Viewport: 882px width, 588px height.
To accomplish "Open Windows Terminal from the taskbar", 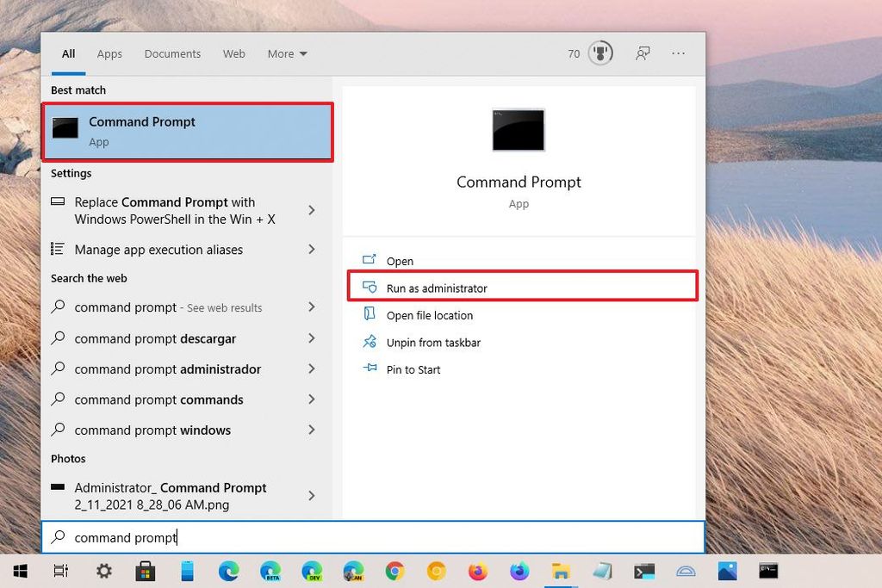I will tap(643, 571).
